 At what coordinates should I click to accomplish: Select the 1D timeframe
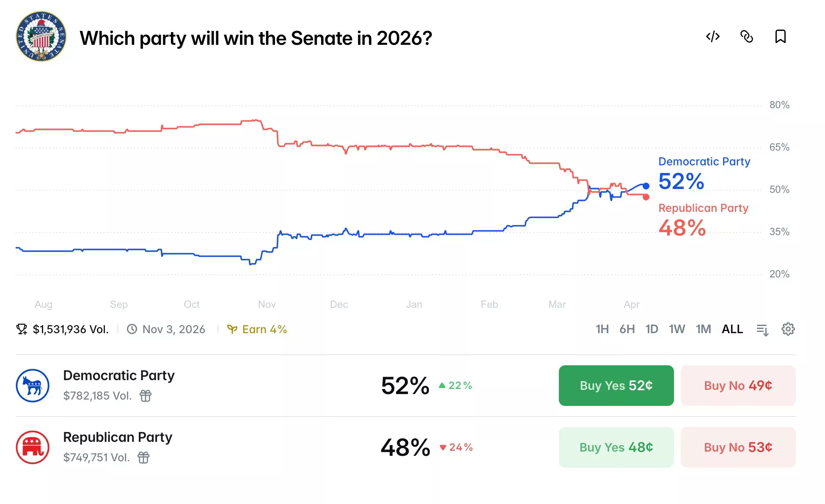point(652,329)
